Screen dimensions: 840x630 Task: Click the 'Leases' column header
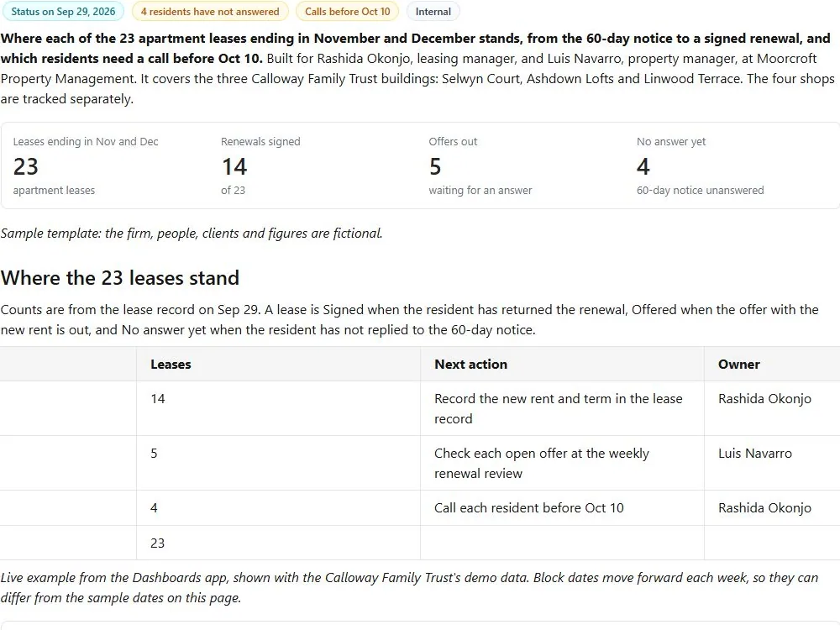point(278,365)
